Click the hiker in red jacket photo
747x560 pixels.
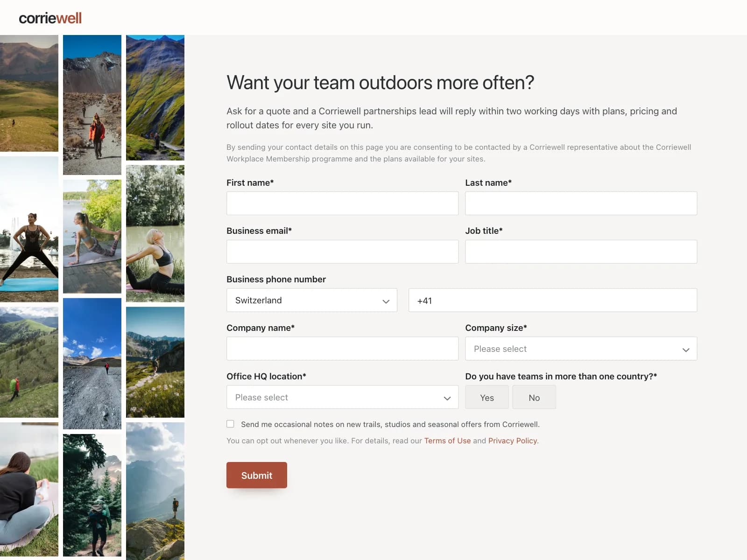pyautogui.click(x=92, y=105)
